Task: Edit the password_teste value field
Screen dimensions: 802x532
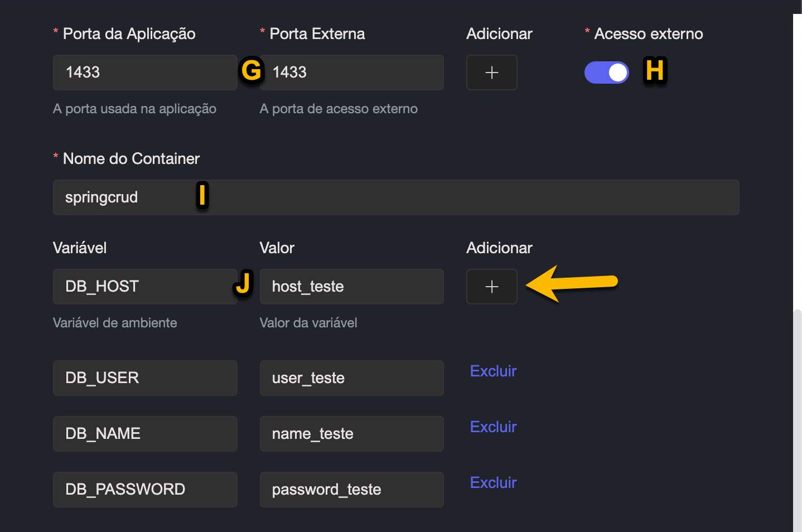Action: click(351, 490)
